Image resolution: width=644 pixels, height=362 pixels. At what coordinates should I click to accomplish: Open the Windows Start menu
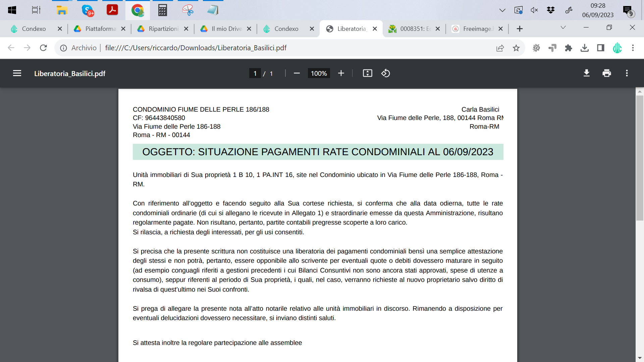pyautogui.click(x=12, y=10)
